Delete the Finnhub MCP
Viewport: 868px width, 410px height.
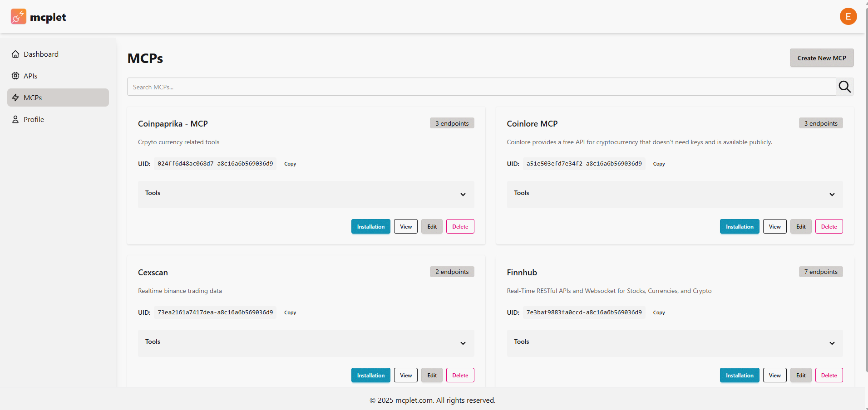(x=829, y=375)
